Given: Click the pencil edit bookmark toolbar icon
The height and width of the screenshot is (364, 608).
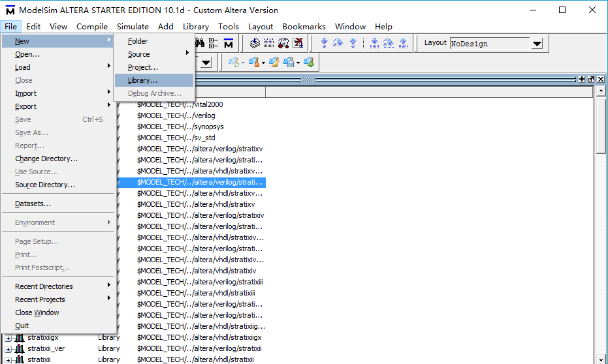Looking at the screenshot, I should (274, 63).
